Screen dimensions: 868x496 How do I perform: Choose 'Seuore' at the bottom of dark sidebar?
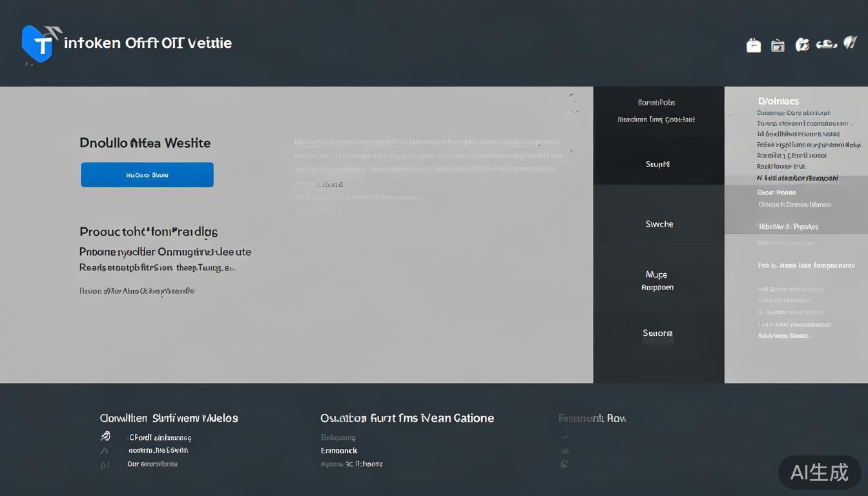[657, 333]
